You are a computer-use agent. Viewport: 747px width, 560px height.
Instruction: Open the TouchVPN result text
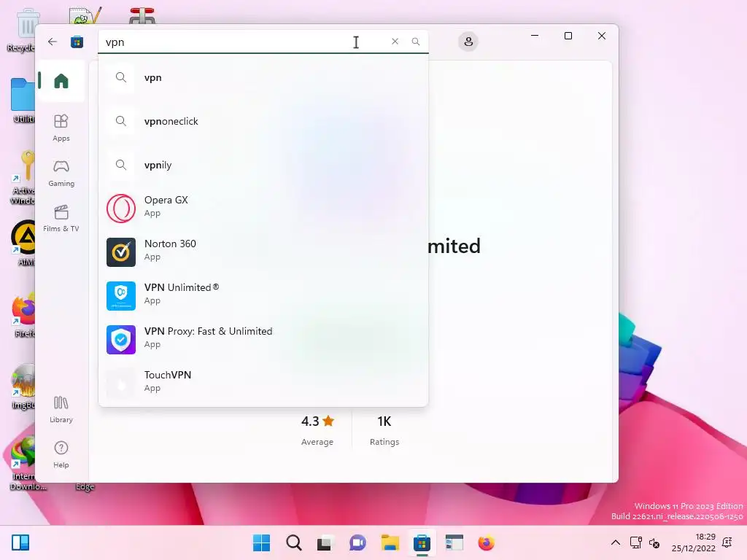click(168, 376)
